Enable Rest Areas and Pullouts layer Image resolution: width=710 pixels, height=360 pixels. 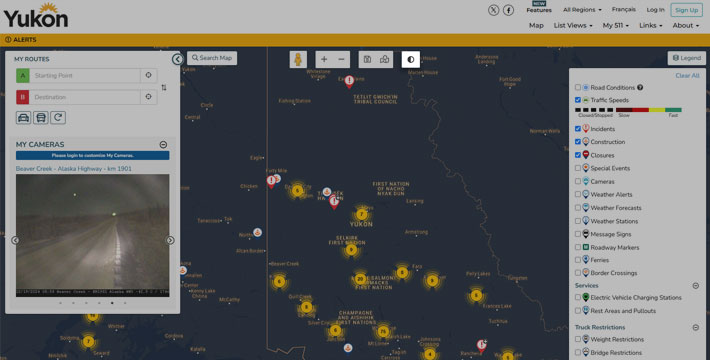tap(578, 311)
